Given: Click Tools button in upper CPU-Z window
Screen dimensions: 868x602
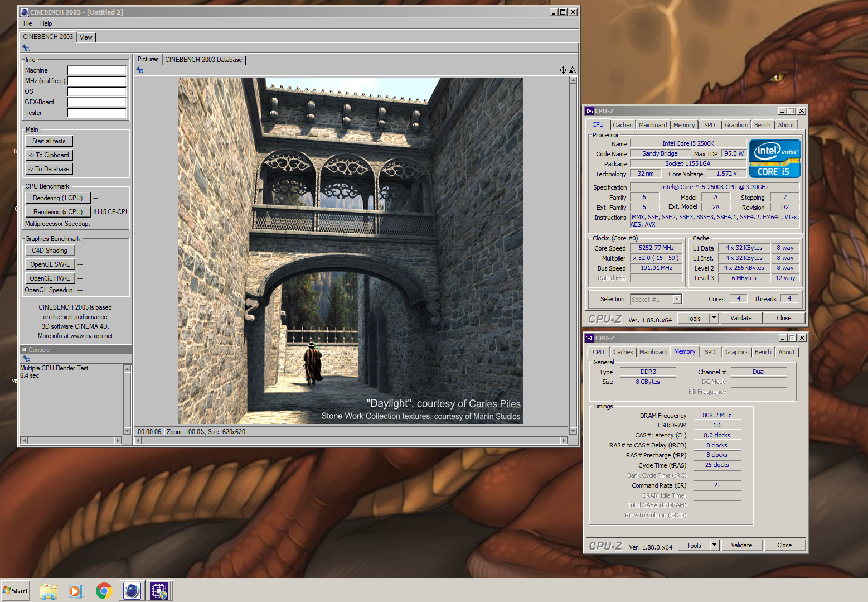Looking at the screenshot, I should click(x=694, y=318).
